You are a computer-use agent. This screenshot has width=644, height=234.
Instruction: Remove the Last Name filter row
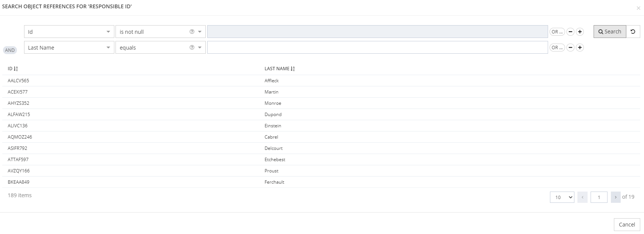point(570,48)
